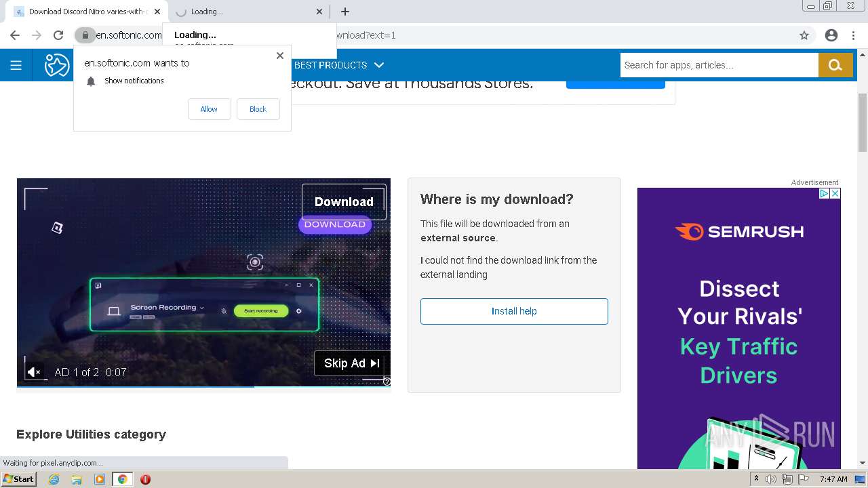Image resolution: width=868 pixels, height=488 pixels.
Task: Close the Download Discord Nitro tab
Action: coord(157,12)
